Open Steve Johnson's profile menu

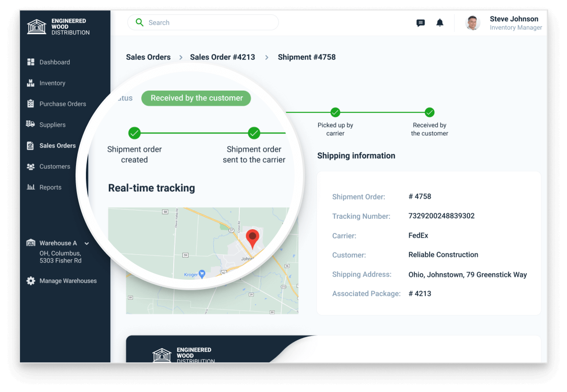pos(504,23)
